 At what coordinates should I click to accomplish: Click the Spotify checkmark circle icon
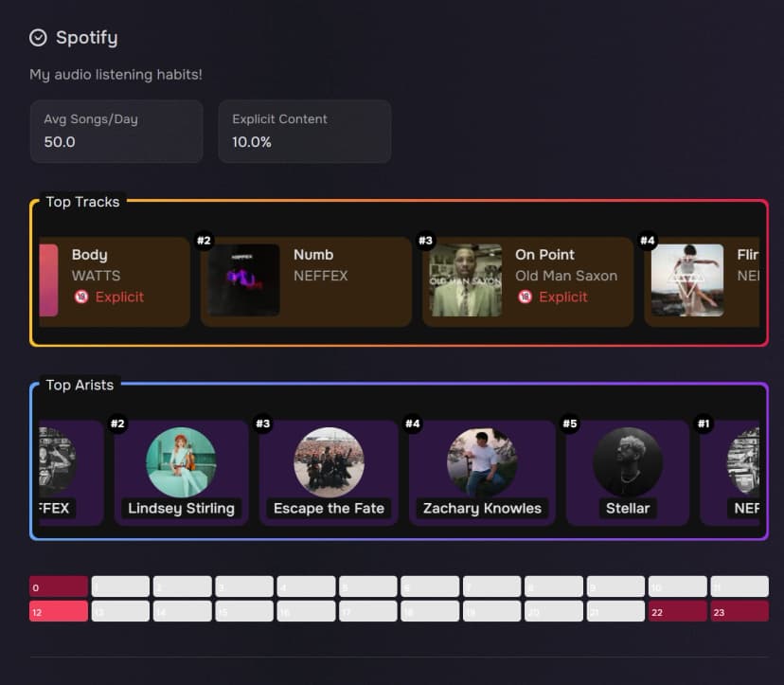[38, 38]
